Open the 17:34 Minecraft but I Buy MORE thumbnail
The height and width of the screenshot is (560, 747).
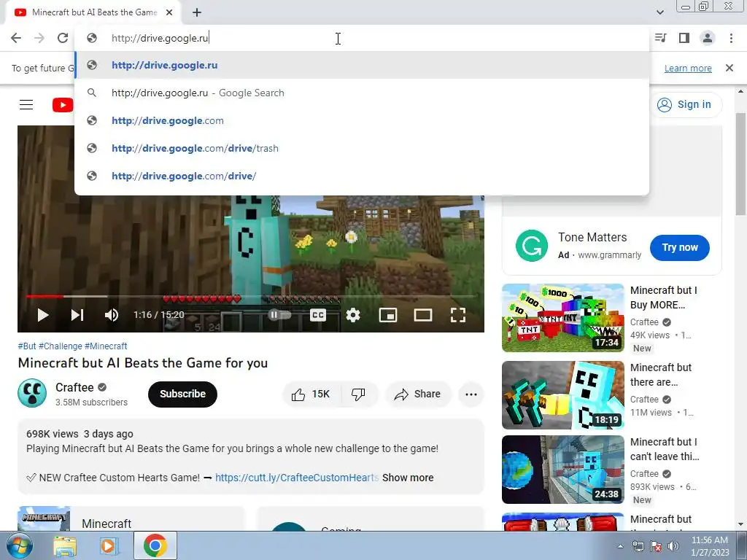pyautogui.click(x=562, y=318)
